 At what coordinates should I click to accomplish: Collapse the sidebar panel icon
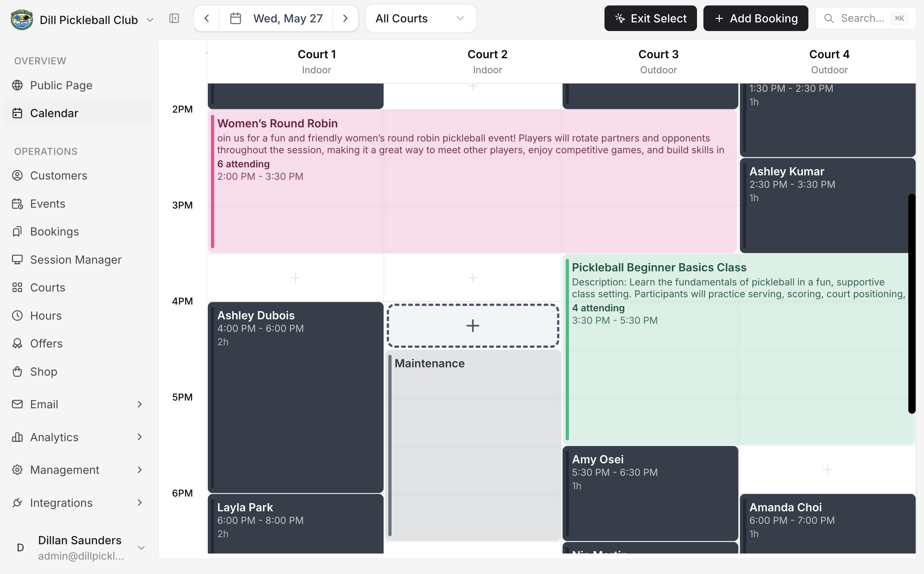(174, 18)
